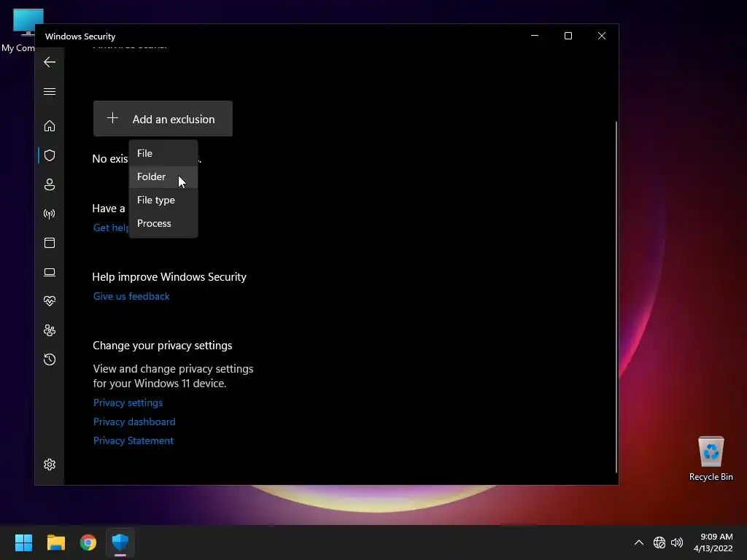Open Account protection person icon
747x560 pixels.
[50, 184]
